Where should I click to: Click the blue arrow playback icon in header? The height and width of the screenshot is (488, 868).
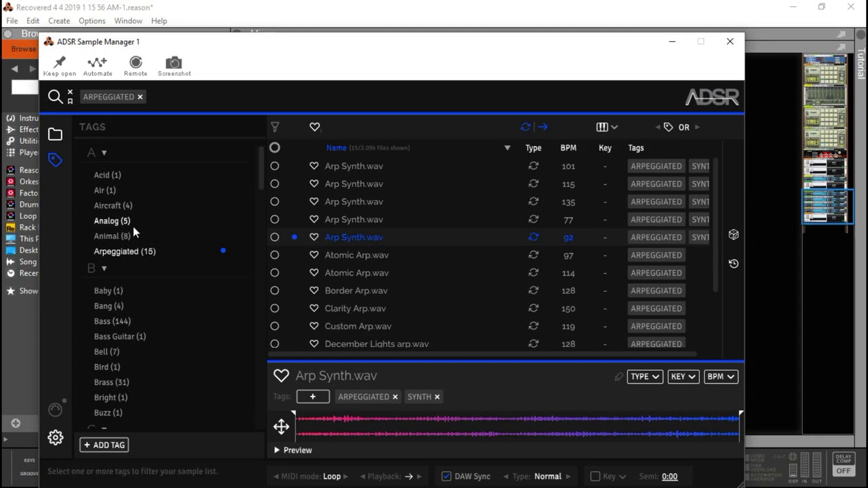[x=542, y=127]
